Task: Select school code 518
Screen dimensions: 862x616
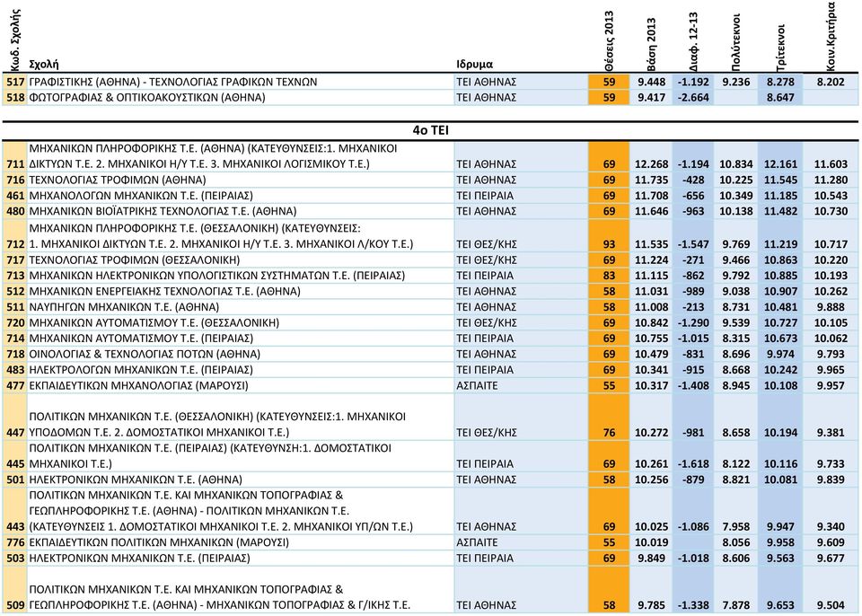Action: tap(15, 97)
